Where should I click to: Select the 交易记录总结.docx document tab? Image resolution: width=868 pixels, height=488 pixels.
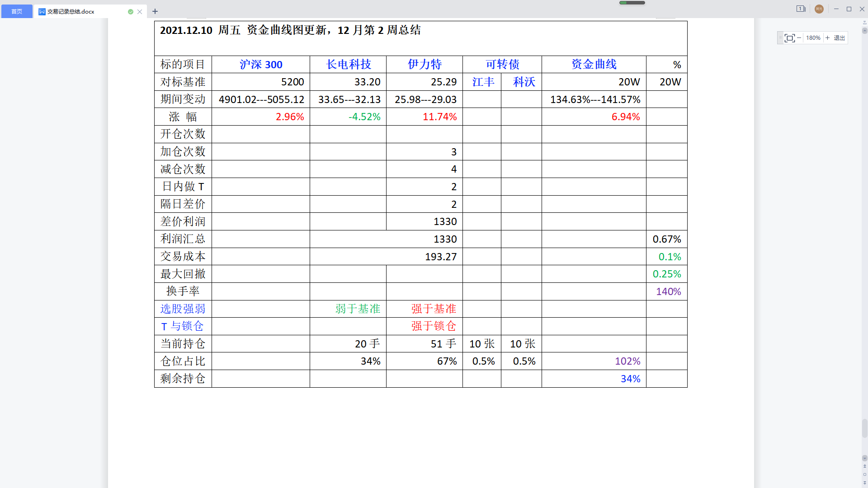[x=71, y=12]
